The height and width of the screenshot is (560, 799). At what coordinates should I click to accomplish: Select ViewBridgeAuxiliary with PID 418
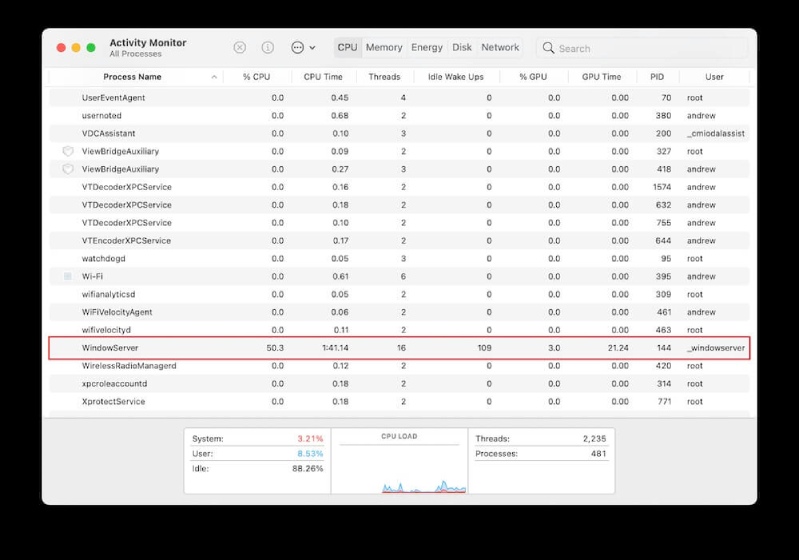click(399, 169)
